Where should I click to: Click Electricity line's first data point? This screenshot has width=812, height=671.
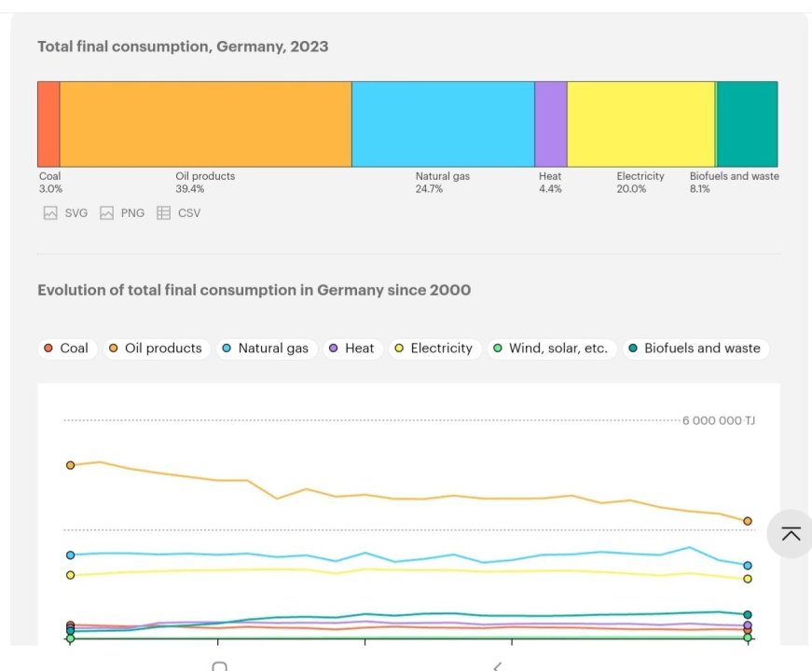pyautogui.click(x=70, y=575)
